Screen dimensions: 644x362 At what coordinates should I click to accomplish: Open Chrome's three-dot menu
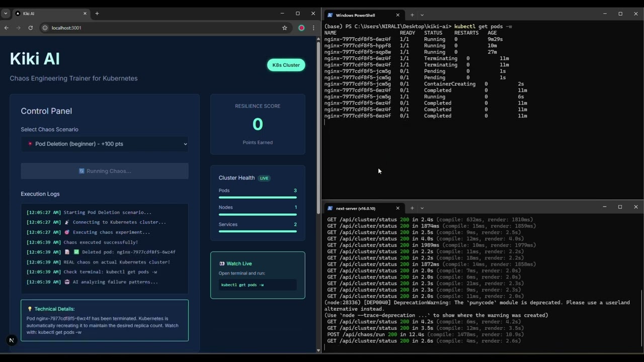coord(313,28)
